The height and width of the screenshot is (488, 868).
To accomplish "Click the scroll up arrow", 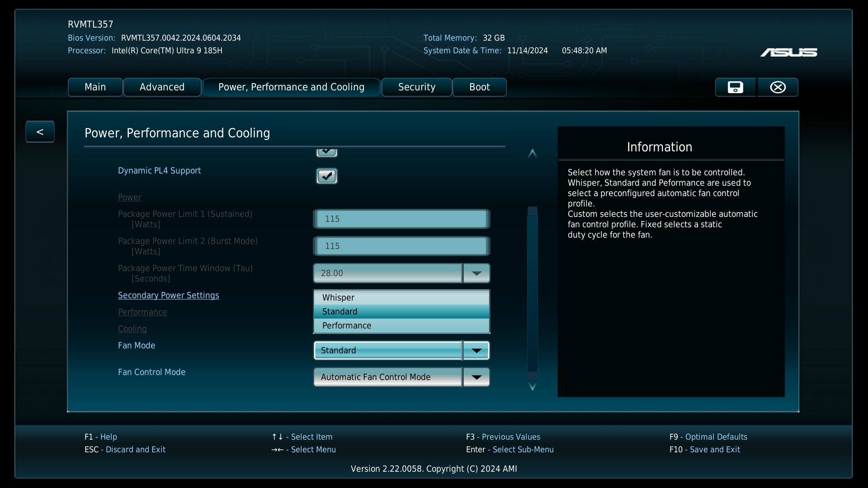I will [533, 154].
